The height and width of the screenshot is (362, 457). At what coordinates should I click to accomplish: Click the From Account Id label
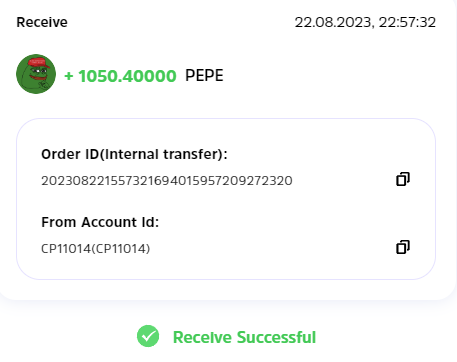[x=100, y=222]
